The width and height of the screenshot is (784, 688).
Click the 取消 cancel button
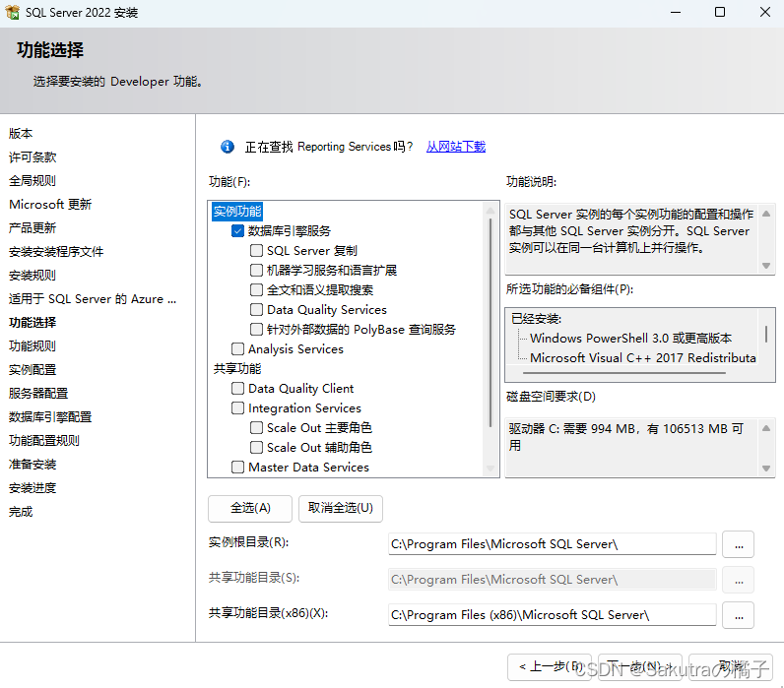pos(731,667)
